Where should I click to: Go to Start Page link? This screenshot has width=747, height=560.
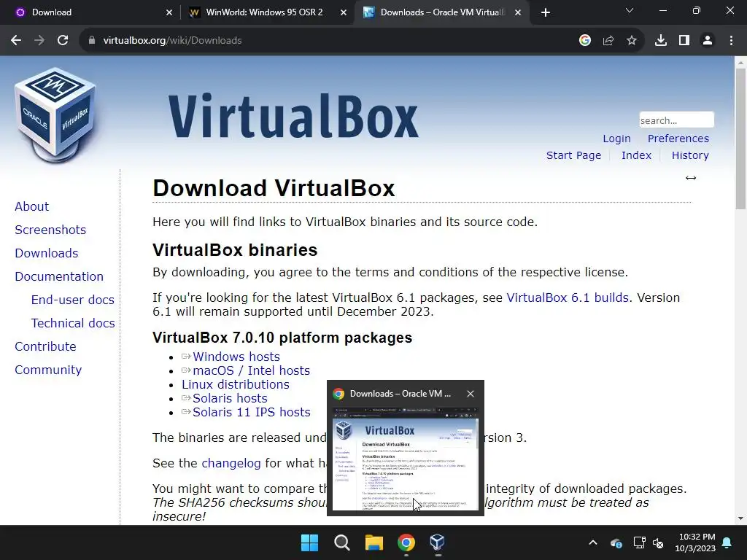(x=573, y=155)
